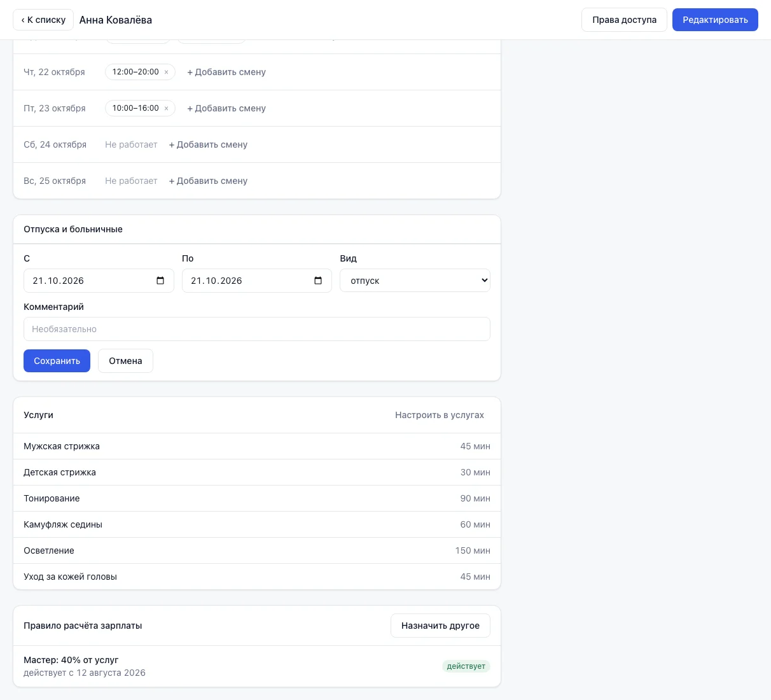Click the Мастер: 40% от услуг rule
The width and height of the screenshot is (771, 700).
(x=71, y=660)
